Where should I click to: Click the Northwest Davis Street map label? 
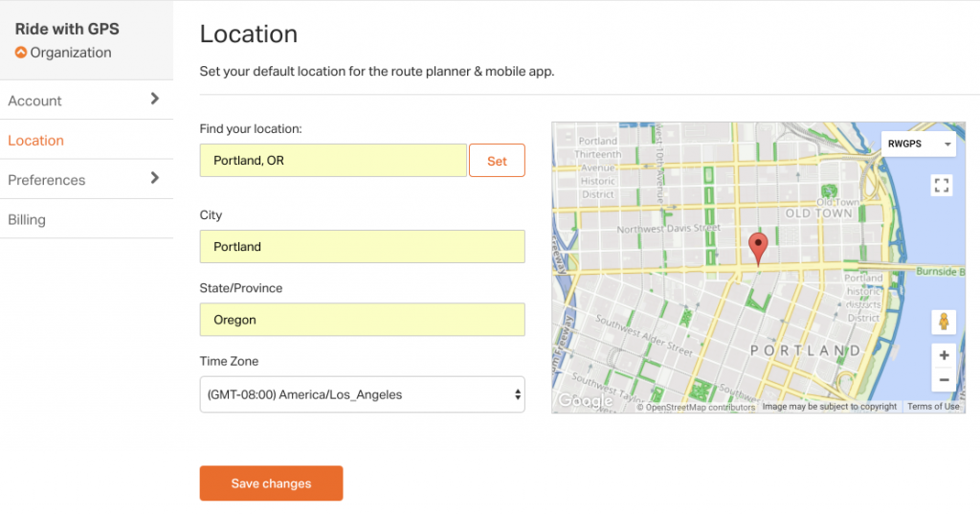tap(668, 229)
